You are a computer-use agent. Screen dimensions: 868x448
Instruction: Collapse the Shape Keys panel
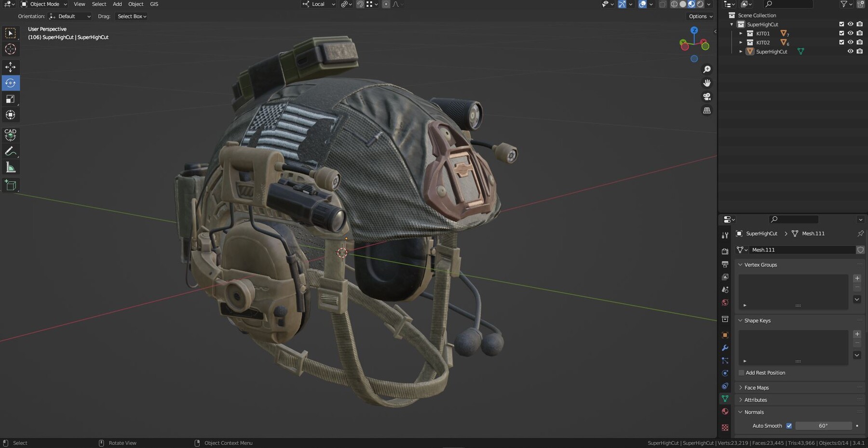(x=740, y=321)
